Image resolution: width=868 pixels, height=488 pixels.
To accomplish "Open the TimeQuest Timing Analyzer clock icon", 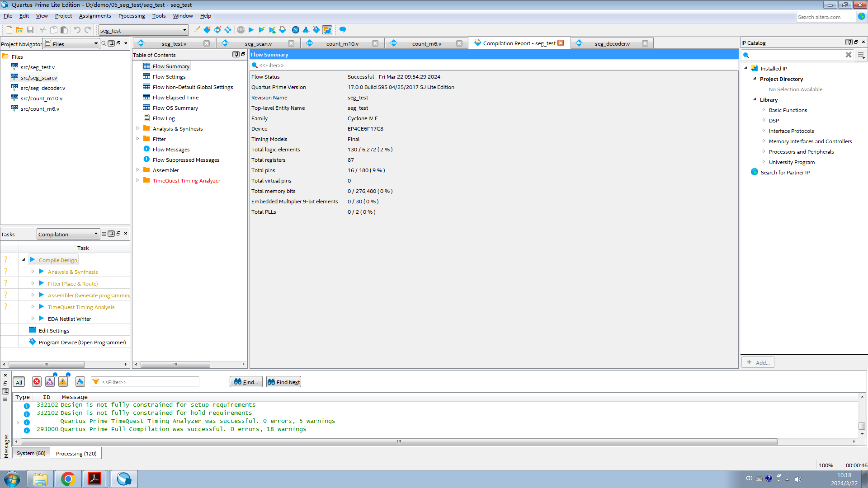I will tap(296, 30).
